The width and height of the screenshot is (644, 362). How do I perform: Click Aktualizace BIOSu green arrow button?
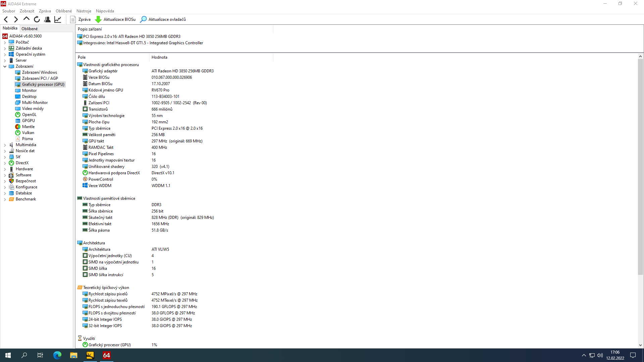[x=115, y=19]
